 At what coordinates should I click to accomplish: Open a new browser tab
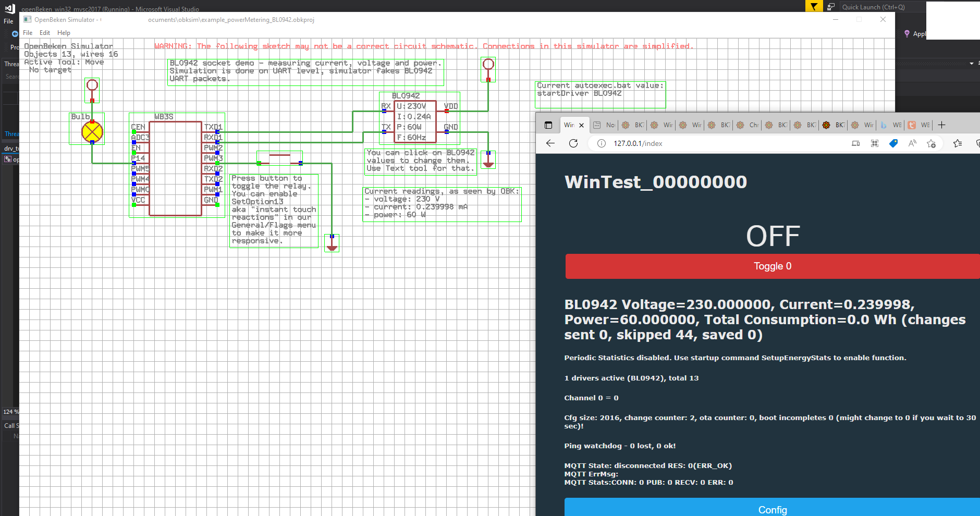coord(941,125)
